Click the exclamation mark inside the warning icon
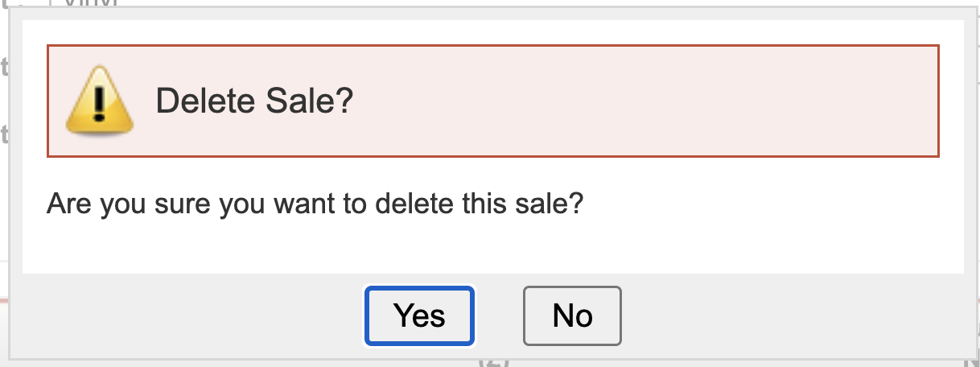980x367 pixels. click(x=99, y=104)
